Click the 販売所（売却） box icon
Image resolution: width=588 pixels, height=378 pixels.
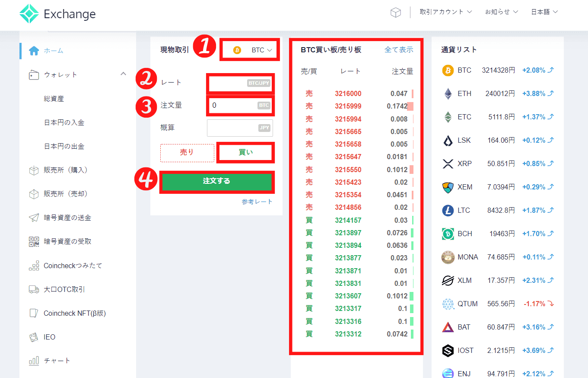(x=34, y=194)
